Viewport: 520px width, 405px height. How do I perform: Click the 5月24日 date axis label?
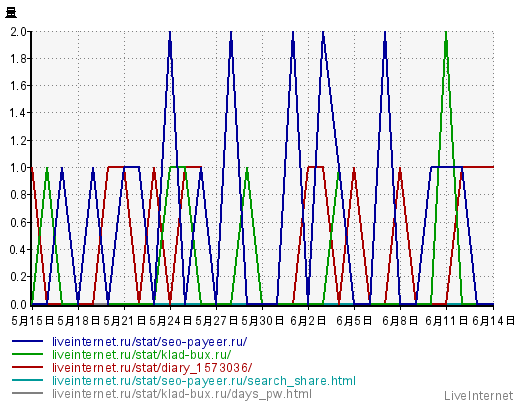point(170,321)
